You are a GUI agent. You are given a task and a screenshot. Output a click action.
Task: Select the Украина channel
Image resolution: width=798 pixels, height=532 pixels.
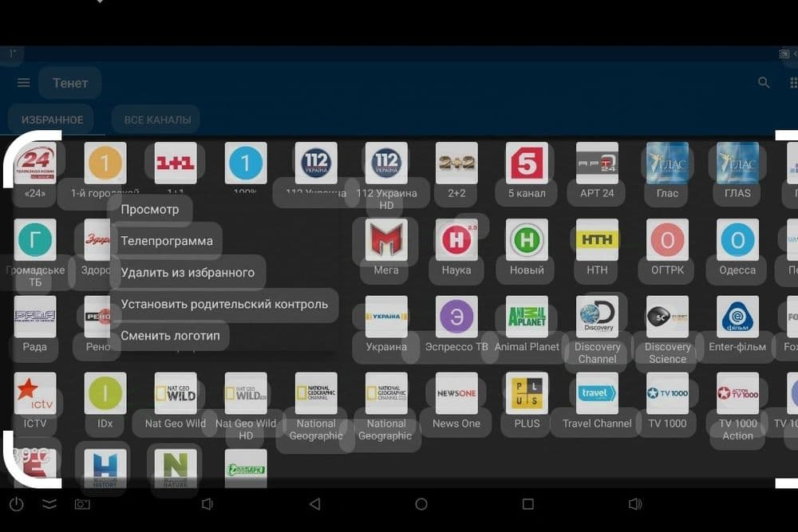click(386, 317)
